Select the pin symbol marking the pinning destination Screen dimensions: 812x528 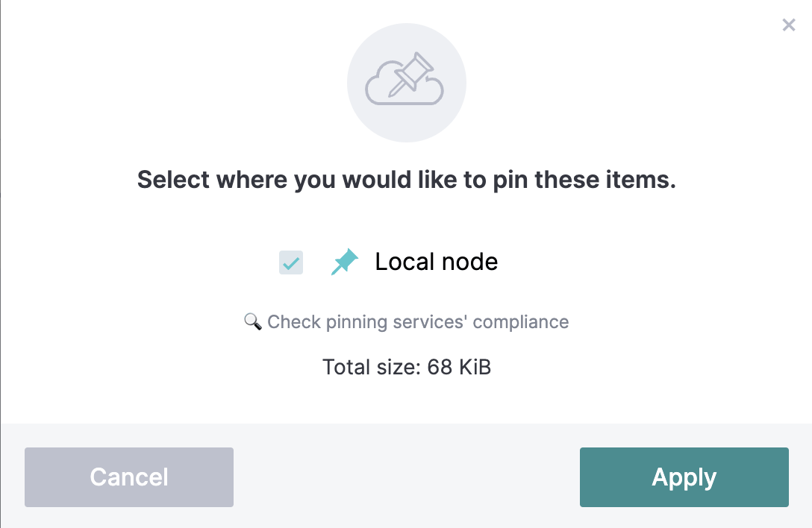(344, 262)
